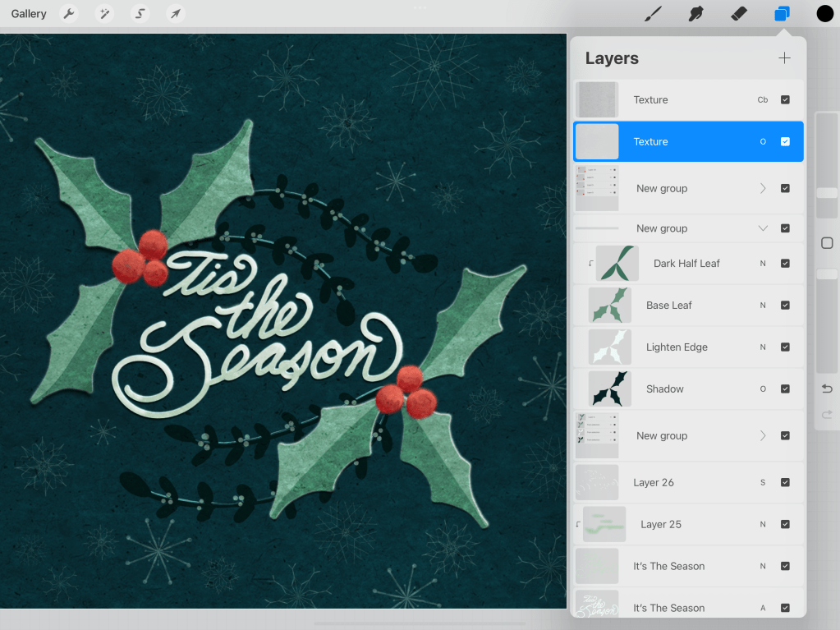Select the Brush tool

coord(653,14)
